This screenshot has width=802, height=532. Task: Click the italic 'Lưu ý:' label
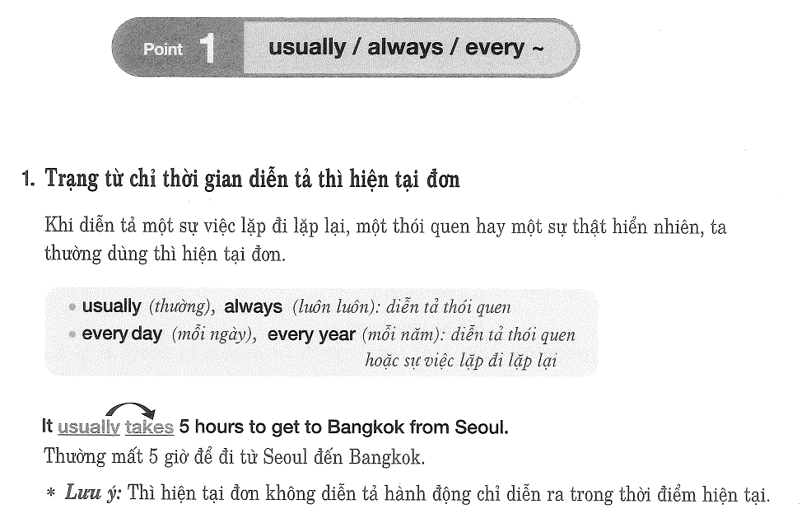tap(93, 493)
